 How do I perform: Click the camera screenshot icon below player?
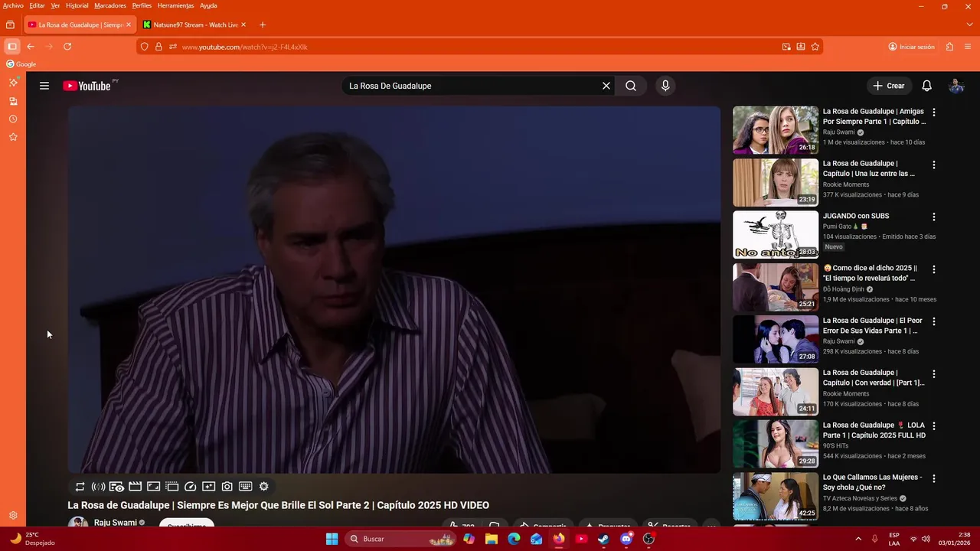pyautogui.click(x=227, y=487)
